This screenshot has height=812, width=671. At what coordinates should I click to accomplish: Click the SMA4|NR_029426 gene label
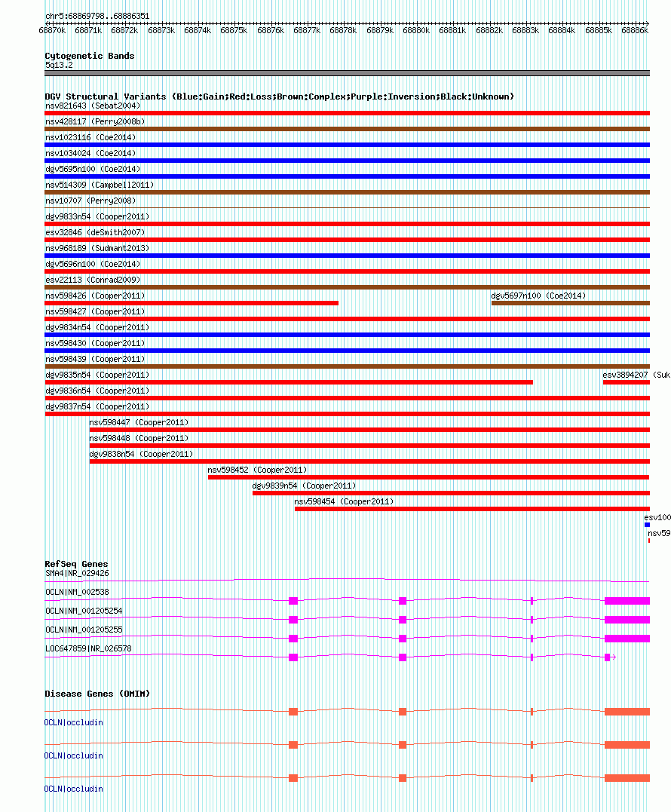[77, 573]
